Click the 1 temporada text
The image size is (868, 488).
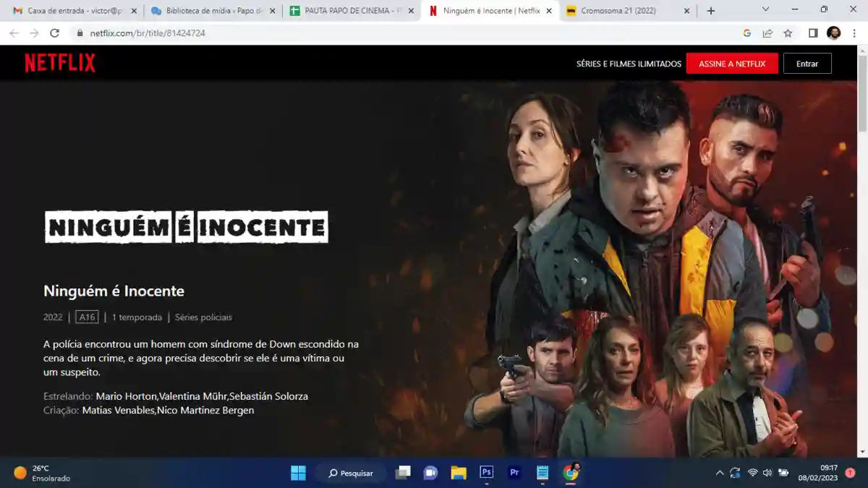137,317
